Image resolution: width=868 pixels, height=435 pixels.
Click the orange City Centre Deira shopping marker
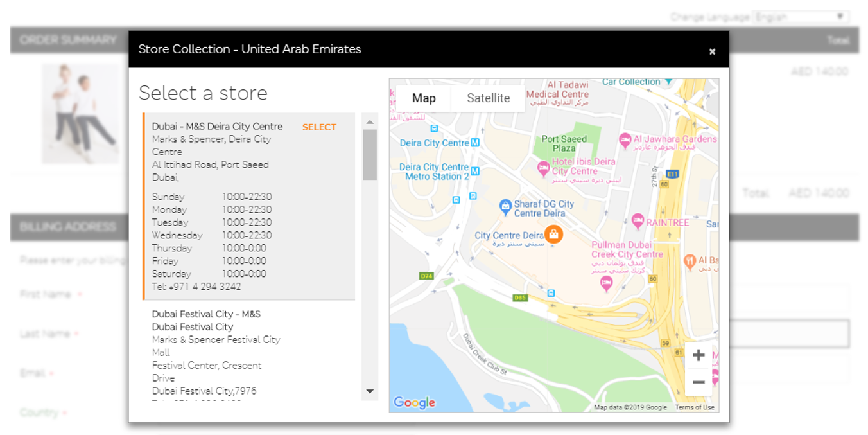coord(553,235)
